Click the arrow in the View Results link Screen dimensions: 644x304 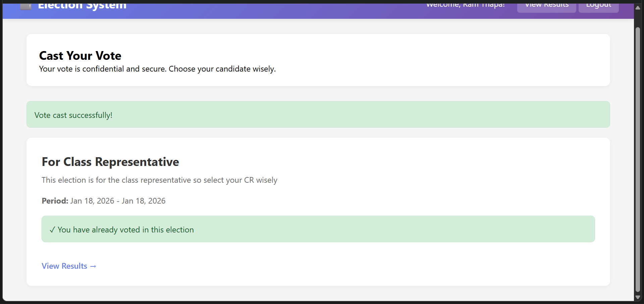click(x=93, y=266)
